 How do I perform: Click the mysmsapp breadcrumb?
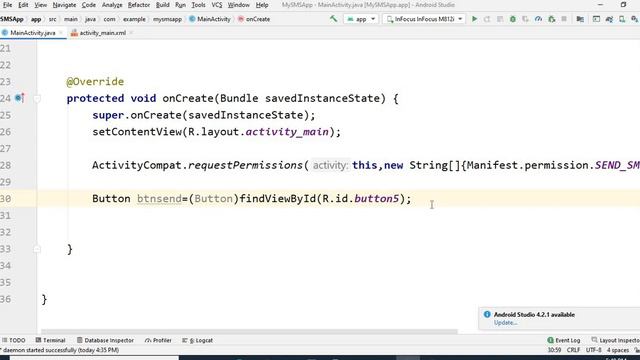click(x=167, y=19)
